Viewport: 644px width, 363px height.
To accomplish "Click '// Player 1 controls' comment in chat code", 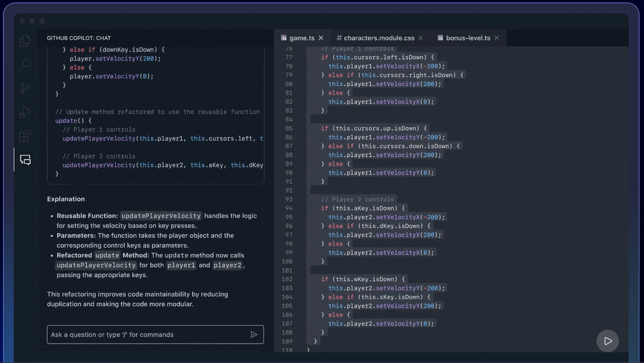I will (x=99, y=130).
